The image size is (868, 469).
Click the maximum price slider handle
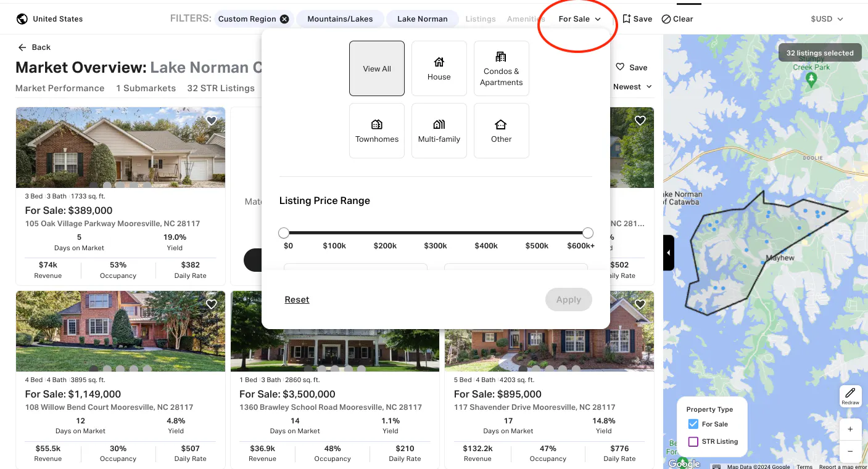pos(588,233)
